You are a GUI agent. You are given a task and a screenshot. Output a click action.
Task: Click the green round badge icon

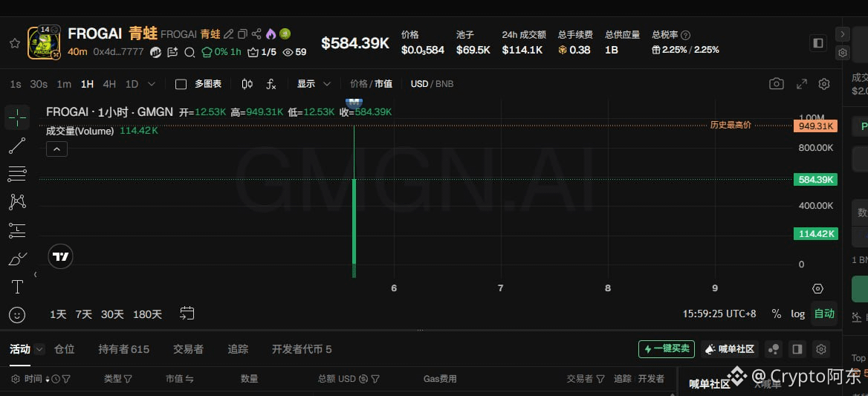click(285, 34)
